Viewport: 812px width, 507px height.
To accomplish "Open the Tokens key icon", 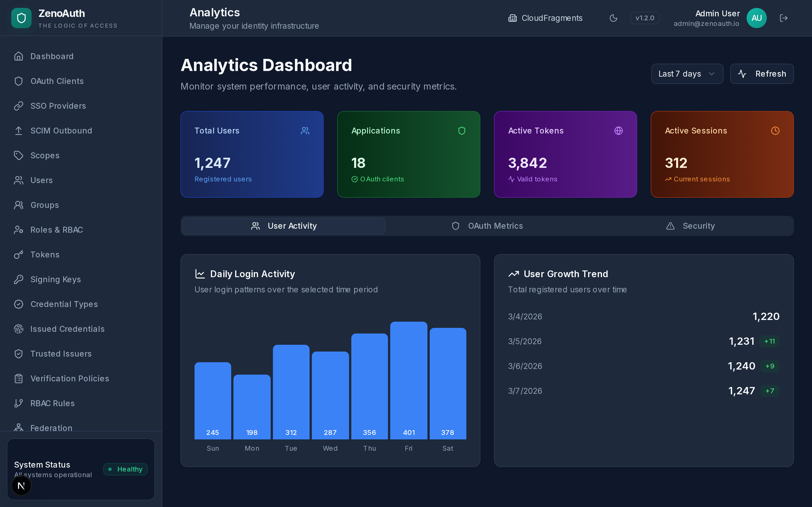I will pos(19,255).
